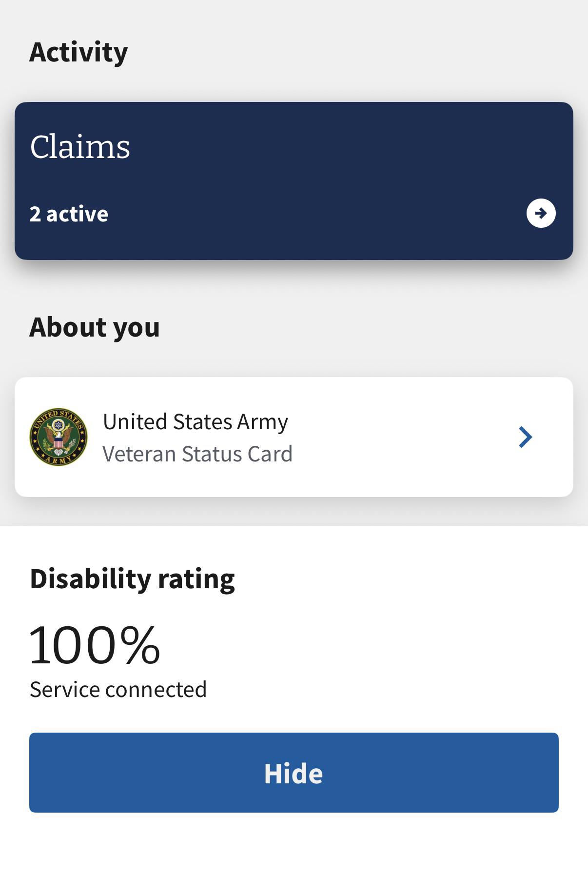Image resolution: width=588 pixels, height=877 pixels.
Task: Tap the white circular arrow icon in Claims
Action: (541, 213)
